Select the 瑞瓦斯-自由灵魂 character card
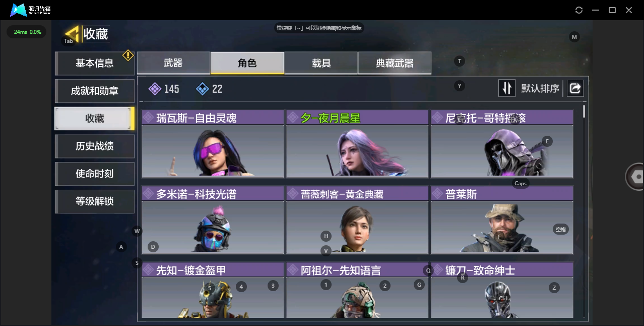 [213, 144]
